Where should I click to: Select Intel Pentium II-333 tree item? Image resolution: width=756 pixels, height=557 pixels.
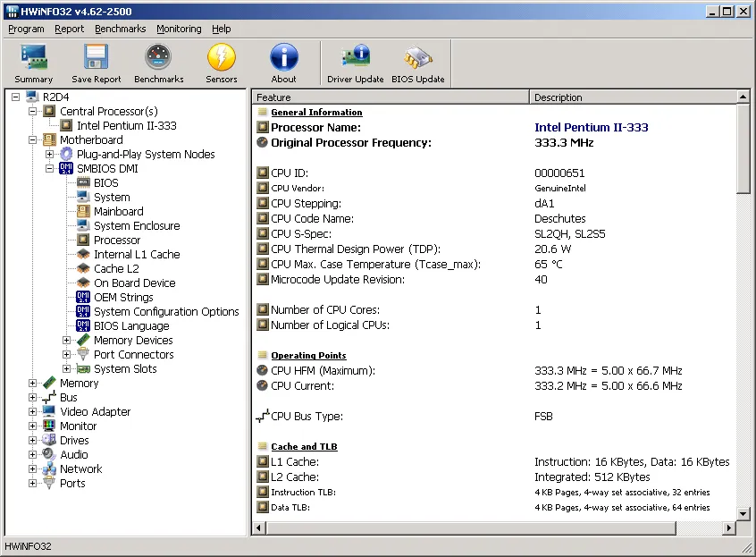127,126
